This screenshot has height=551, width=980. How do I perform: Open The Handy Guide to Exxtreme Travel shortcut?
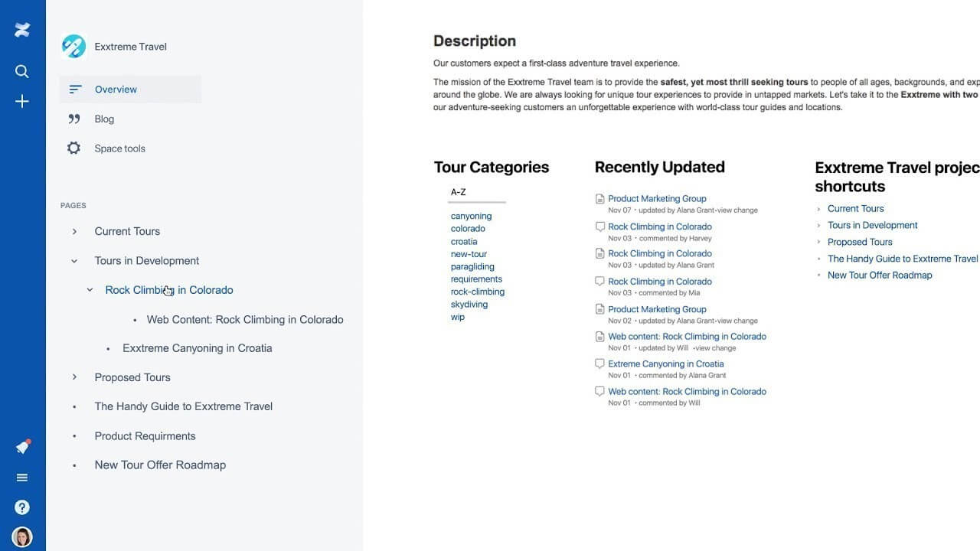tap(902, 258)
